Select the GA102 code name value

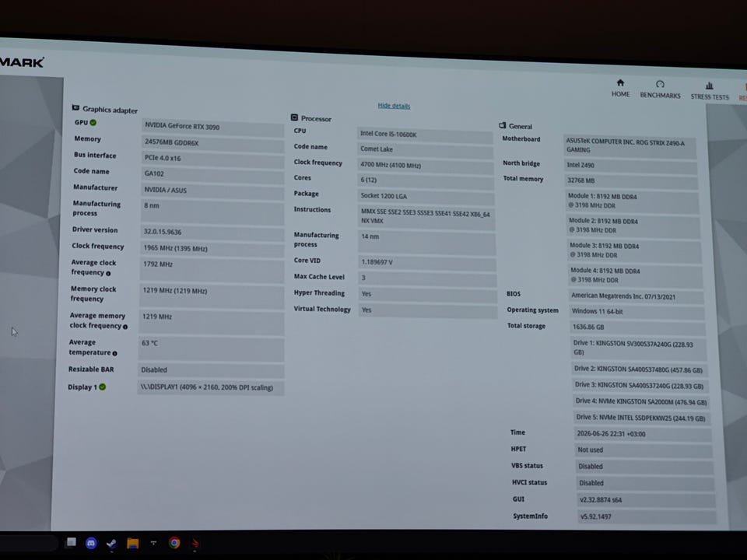[x=212, y=173]
